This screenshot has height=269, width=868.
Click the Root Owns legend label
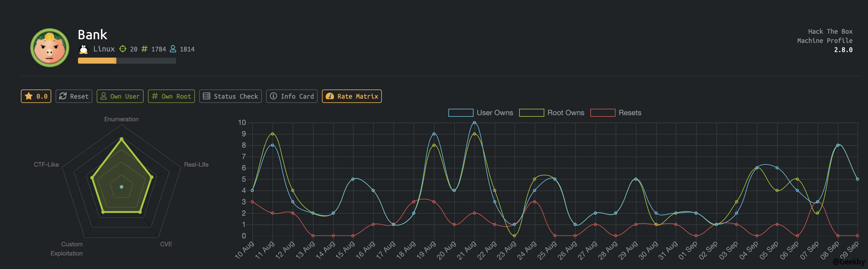(x=566, y=113)
